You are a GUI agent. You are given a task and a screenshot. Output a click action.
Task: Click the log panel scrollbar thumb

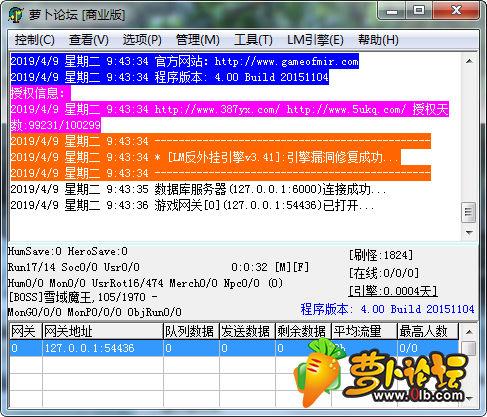click(469, 212)
